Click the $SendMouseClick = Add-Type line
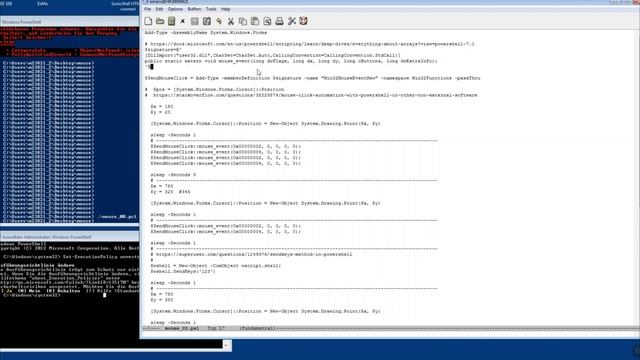The image size is (640, 360). point(312,78)
